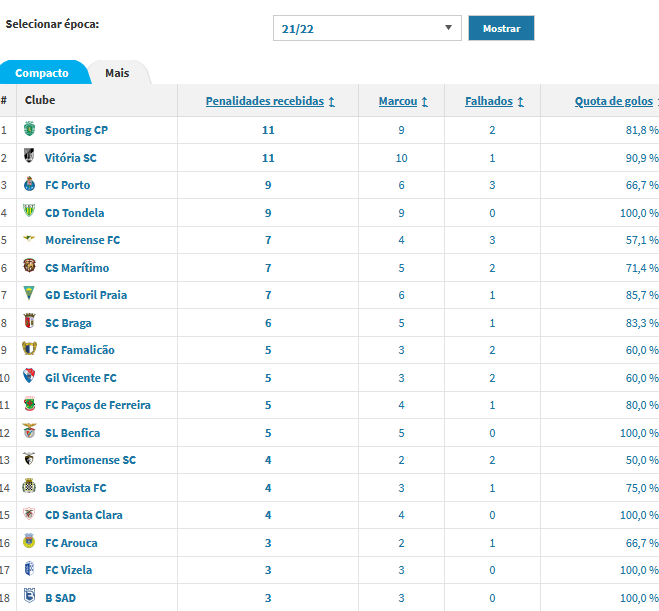This screenshot has height=611, width=659.
Task: Open the SC Braga club link
Action: tap(68, 323)
